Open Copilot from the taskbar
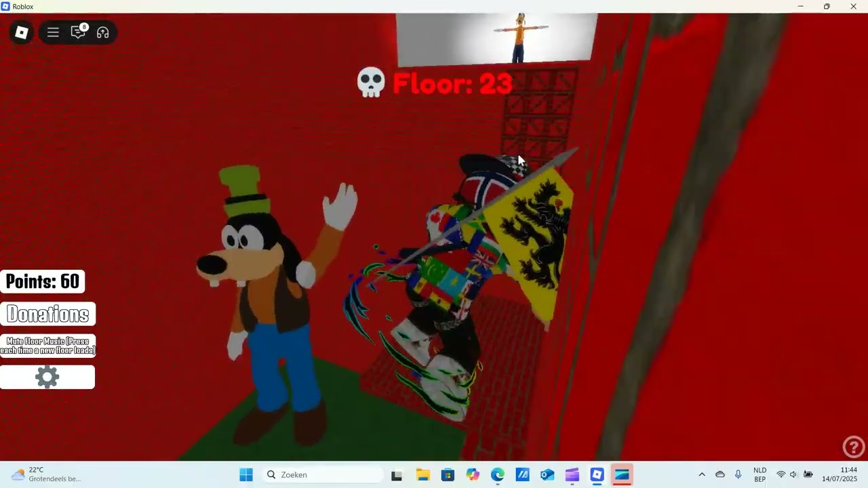The image size is (868, 488). click(473, 475)
